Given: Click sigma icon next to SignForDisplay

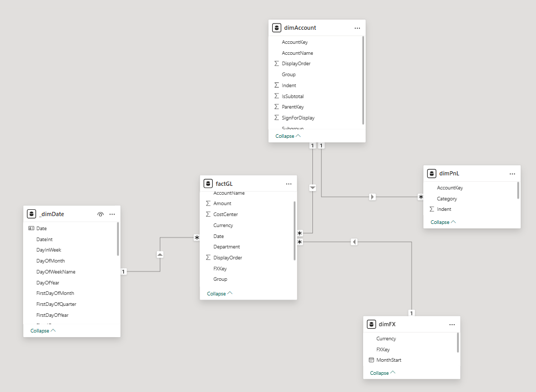Looking at the screenshot, I should [x=276, y=118].
